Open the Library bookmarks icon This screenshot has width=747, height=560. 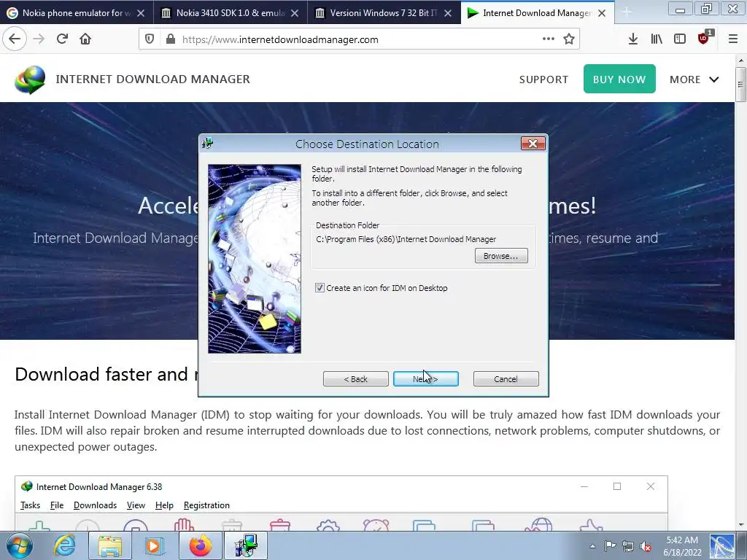657,39
